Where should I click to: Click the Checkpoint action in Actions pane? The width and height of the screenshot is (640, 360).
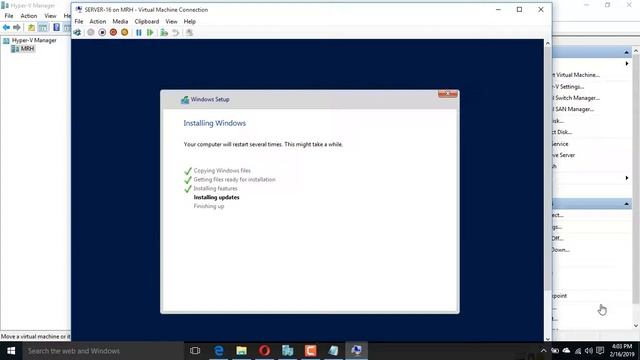pyautogui.click(x=560, y=296)
